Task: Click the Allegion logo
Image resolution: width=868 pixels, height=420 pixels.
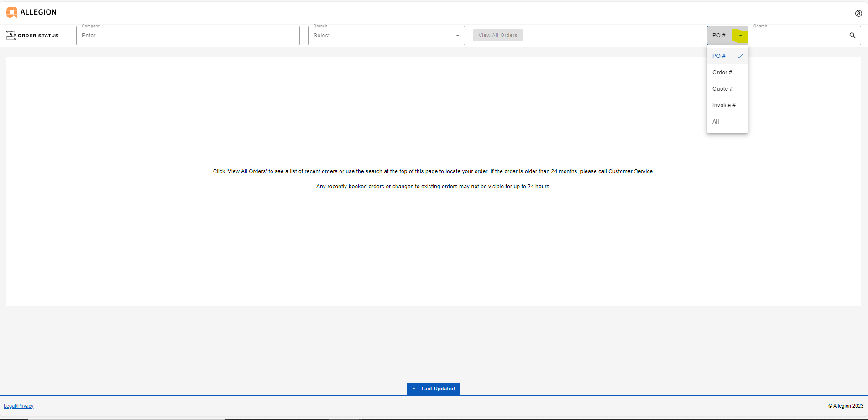Action: point(31,12)
